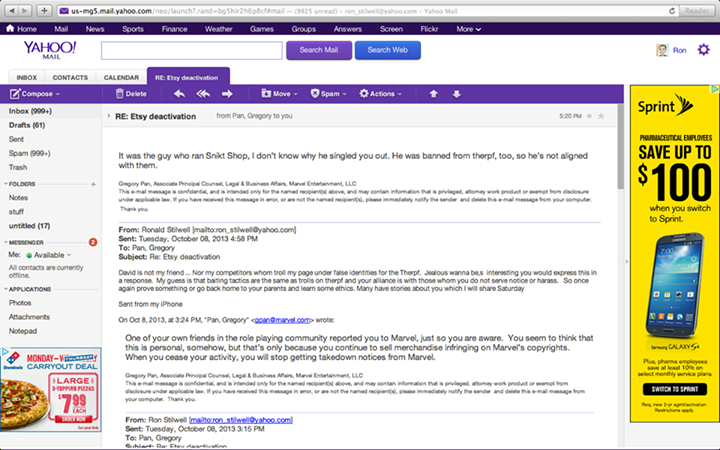The image size is (720, 450).
Task: Click the Reader button in address bar
Action: [x=697, y=11]
